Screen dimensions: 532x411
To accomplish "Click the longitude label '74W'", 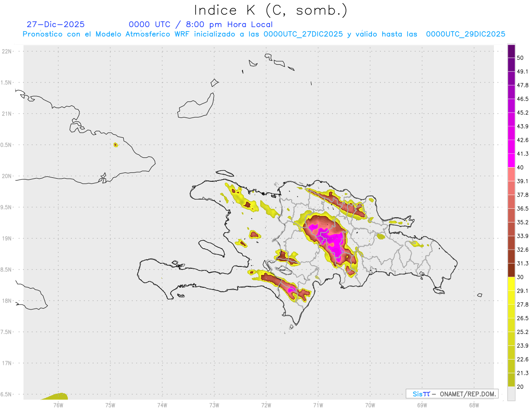I will (162, 405).
